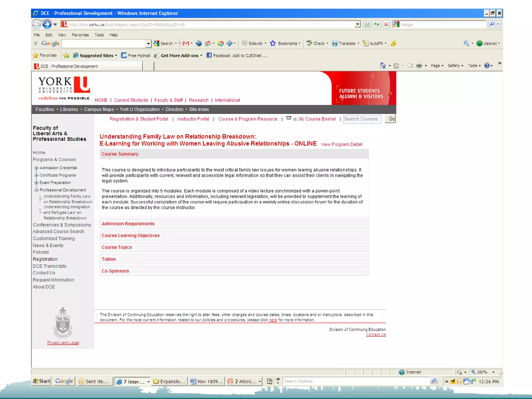This screenshot has height=399, width=532.
Task: Click the browser Back arrow button
Action: click(x=37, y=24)
